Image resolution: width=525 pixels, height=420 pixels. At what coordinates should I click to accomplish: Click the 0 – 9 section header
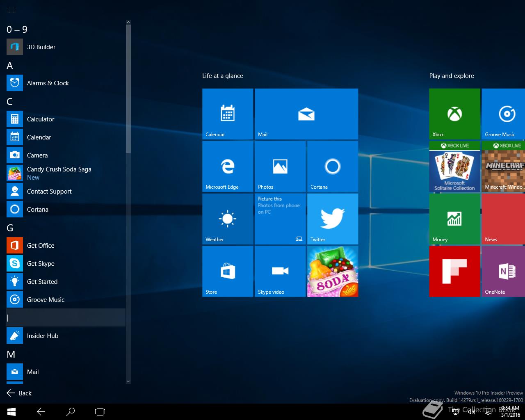click(17, 29)
